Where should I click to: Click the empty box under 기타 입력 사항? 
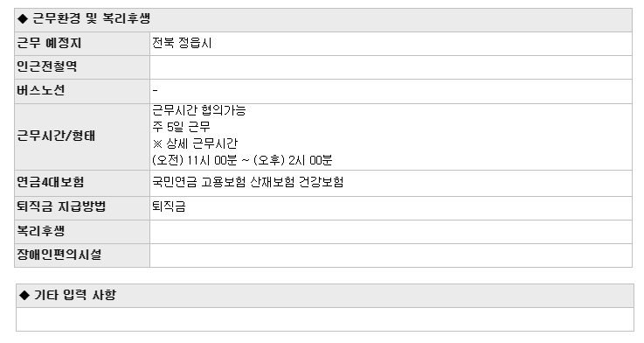click(325, 319)
